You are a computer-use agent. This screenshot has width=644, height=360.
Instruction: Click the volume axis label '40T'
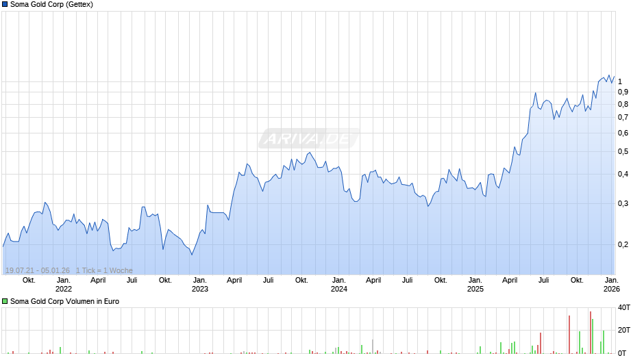624,307
